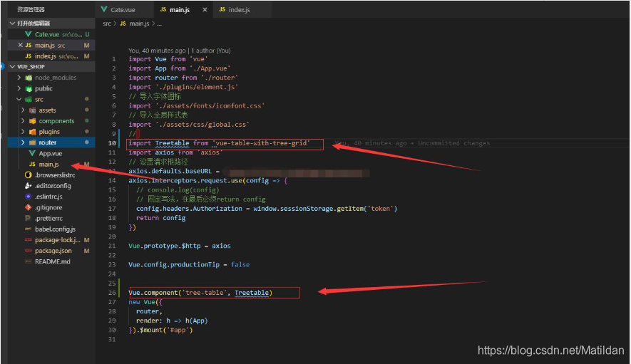Expand the plugins folder chevron
Screen dimensions: 631x364
pyautogui.click(x=23, y=132)
